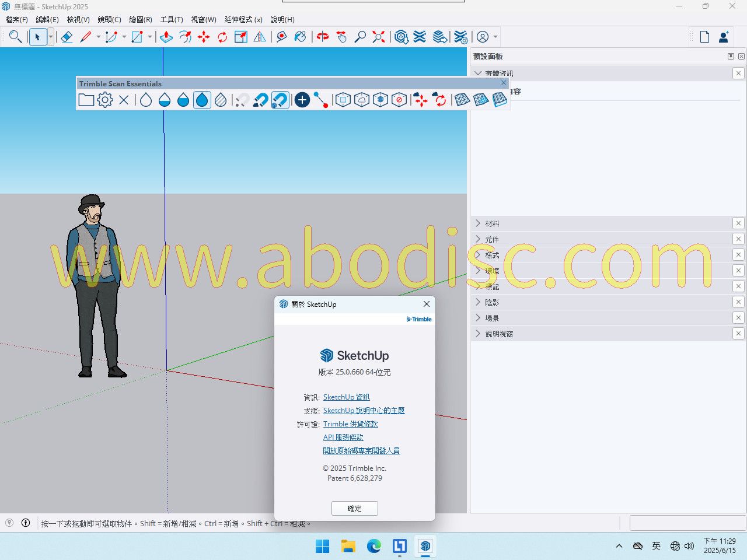
Task: Click the clip box with red prohibited symbol
Action: click(x=399, y=100)
